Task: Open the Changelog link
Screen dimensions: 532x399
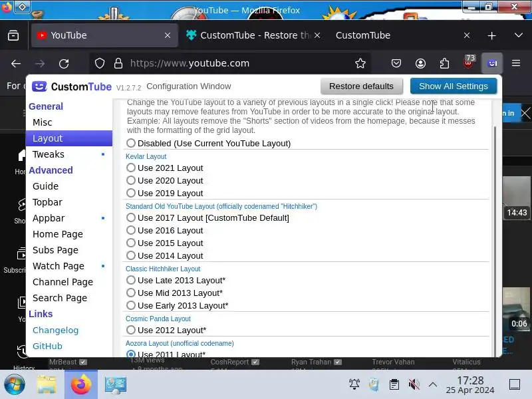Action: pos(56,330)
